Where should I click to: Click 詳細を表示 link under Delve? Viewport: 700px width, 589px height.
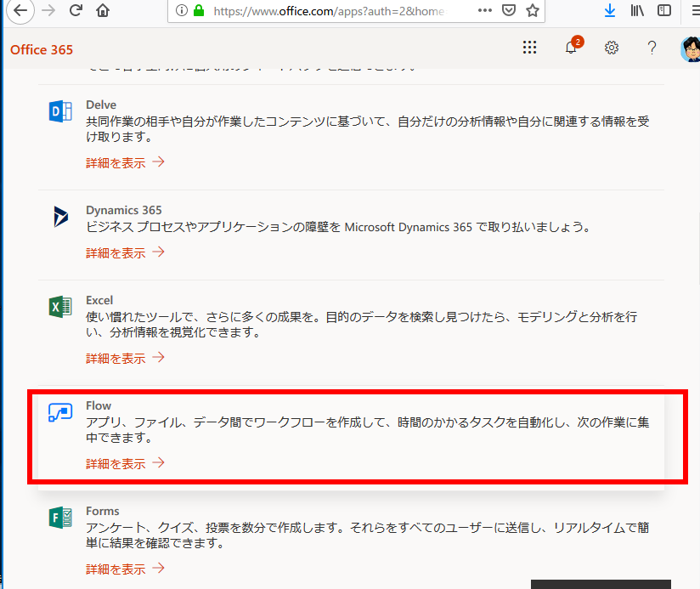126,162
